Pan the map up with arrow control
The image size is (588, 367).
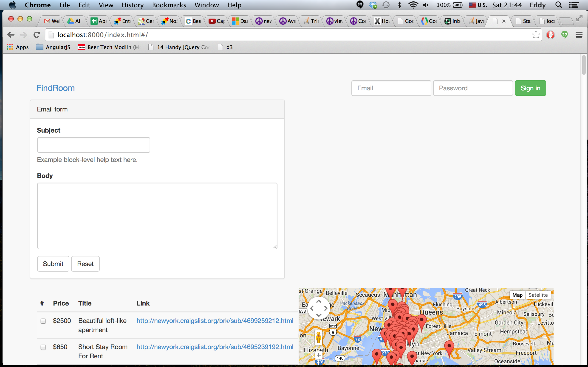point(319,301)
